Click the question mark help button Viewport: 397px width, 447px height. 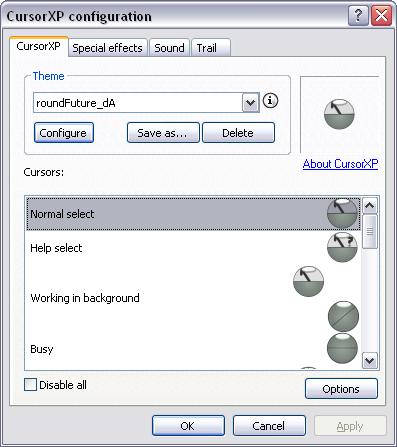coord(358,16)
